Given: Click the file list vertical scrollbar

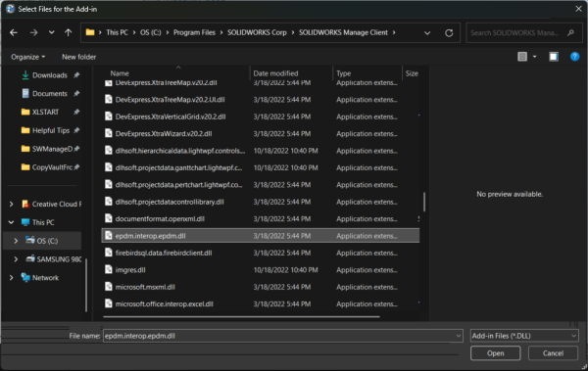Looking at the screenshot, I should 424,202.
